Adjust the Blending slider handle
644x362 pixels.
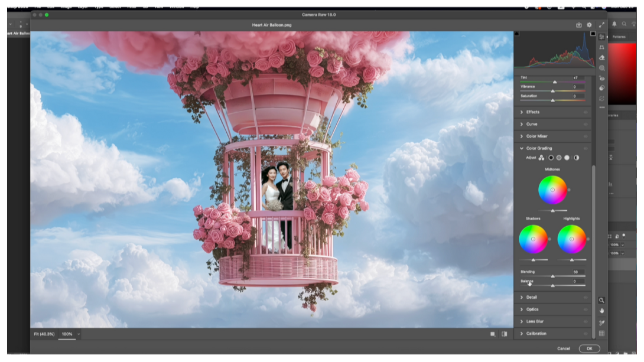pos(553,276)
